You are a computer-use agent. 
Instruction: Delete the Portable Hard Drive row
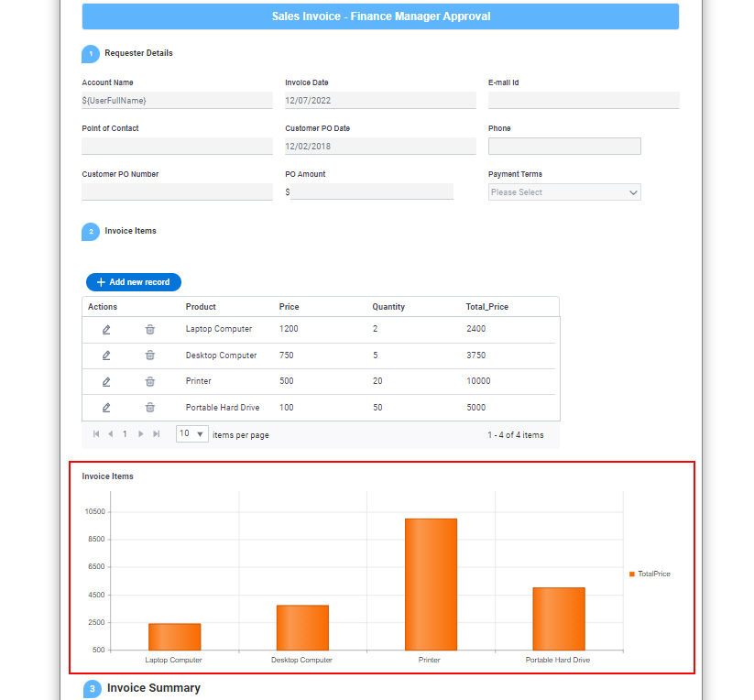pyautogui.click(x=150, y=408)
